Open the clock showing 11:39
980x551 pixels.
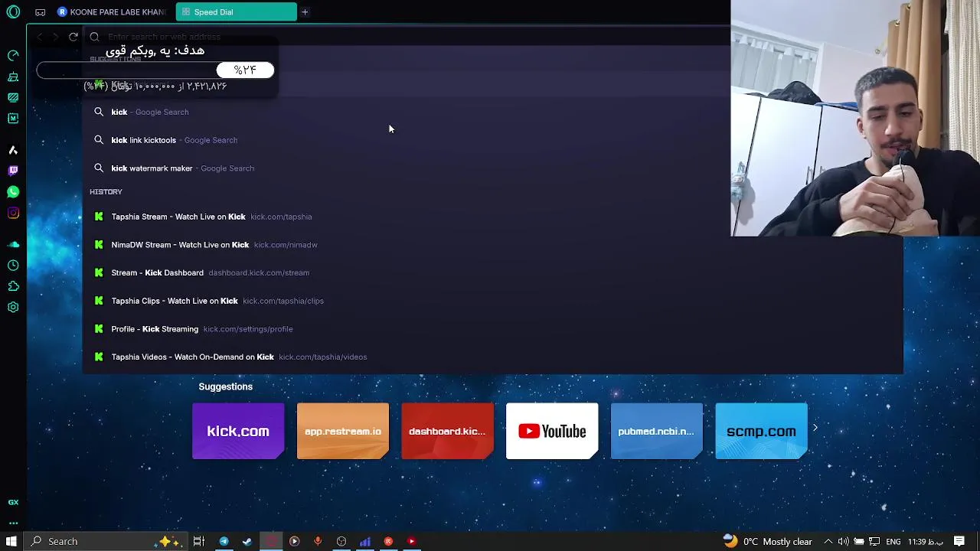click(925, 541)
